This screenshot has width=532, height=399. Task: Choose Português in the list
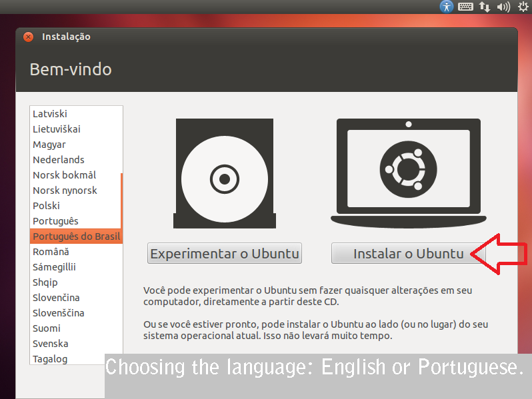tap(75, 221)
